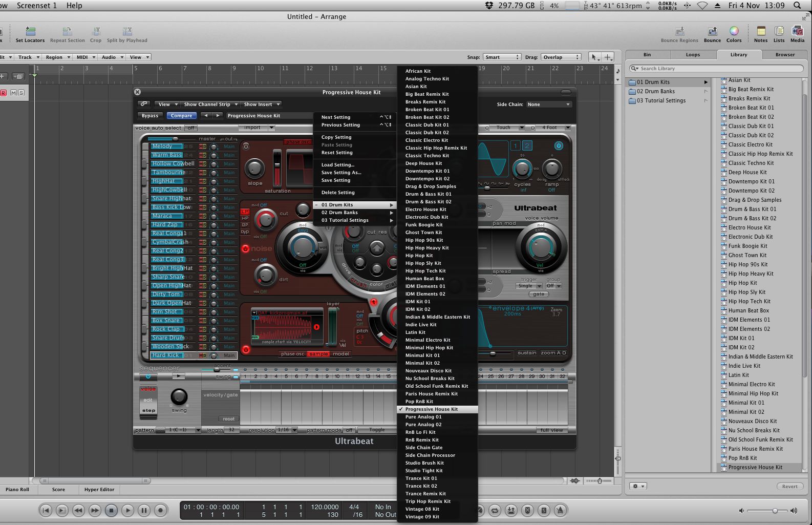Adjust the Ultrabeat master volume slider
812x525 pixels.
[x=175, y=139]
